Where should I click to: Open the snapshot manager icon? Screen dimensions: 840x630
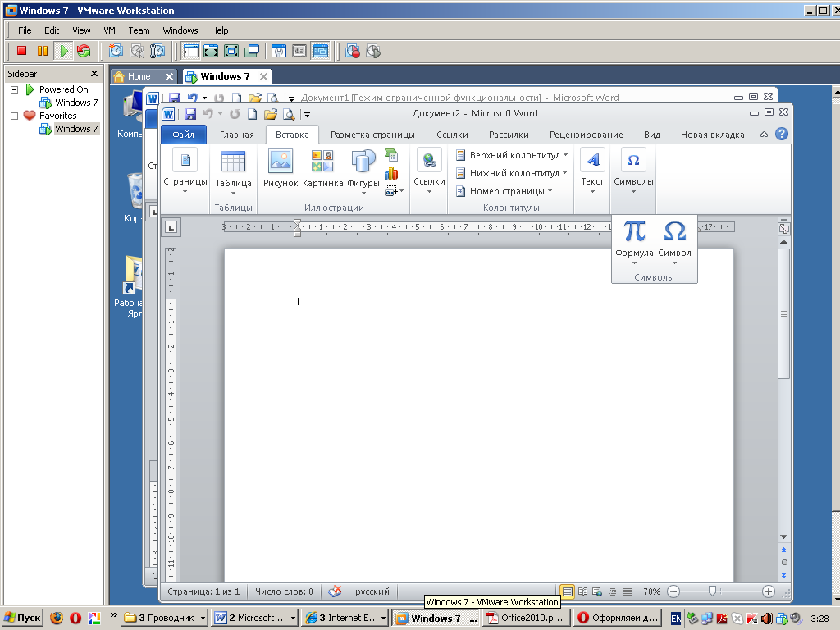tap(157, 51)
